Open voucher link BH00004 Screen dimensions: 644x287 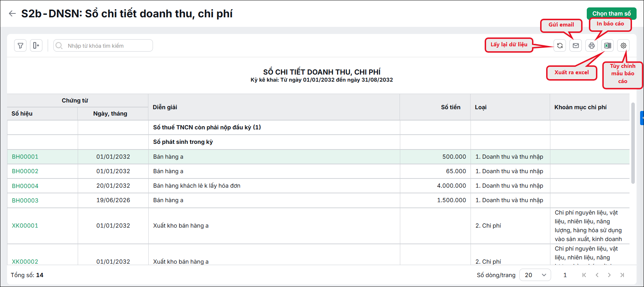click(x=25, y=186)
